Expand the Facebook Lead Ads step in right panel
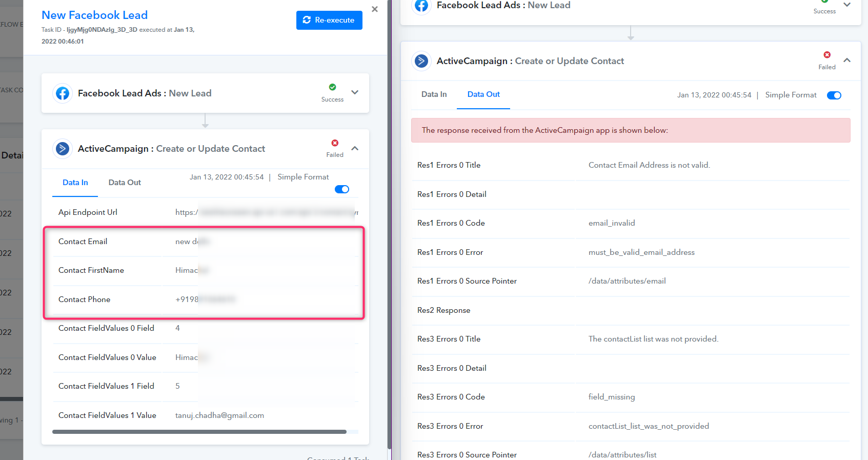 [847, 5]
